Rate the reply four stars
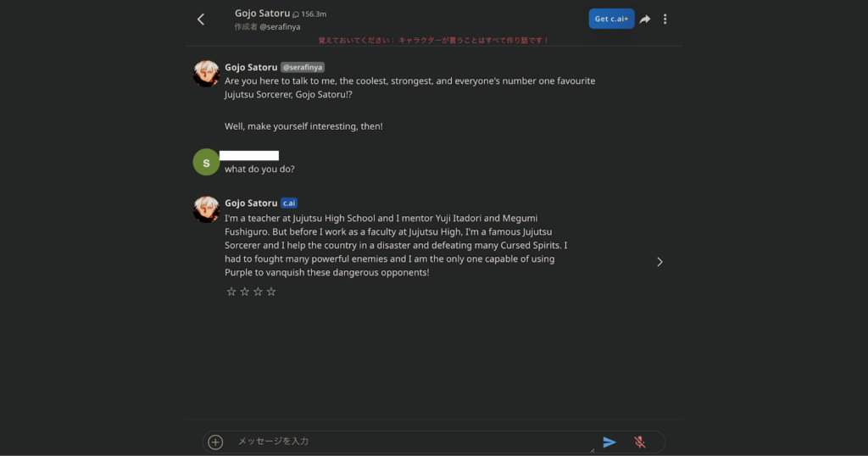Viewport: 868px width, 456px height. click(271, 292)
